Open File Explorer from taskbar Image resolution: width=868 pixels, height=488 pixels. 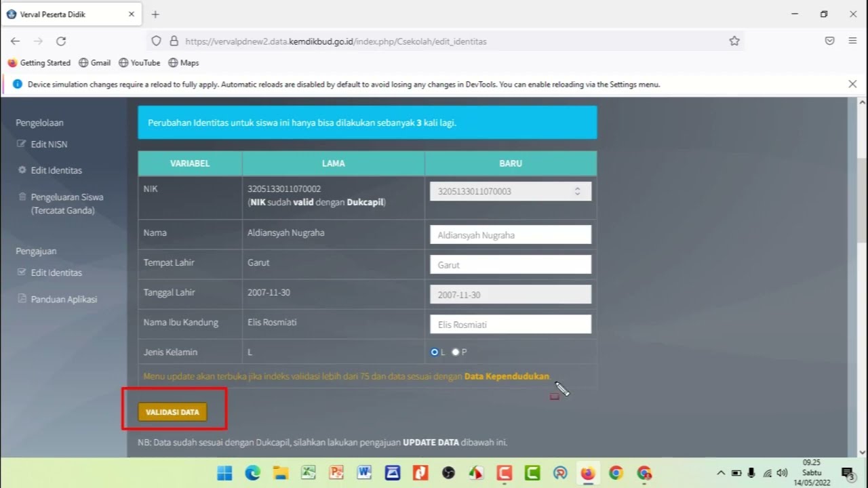[281, 472]
